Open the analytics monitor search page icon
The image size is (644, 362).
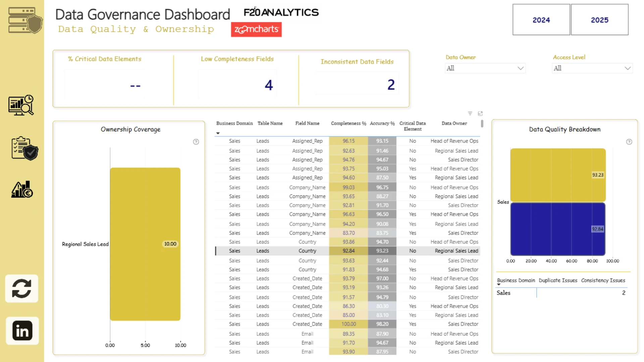(x=21, y=105)
